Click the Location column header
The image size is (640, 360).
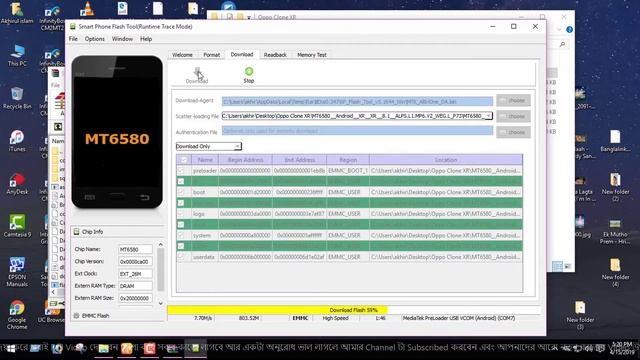446,160
